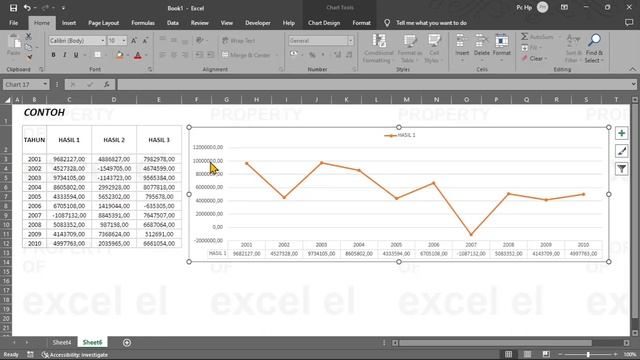
Task: Click the Save icon in title bar
Action: pyautogui.click(x=13, y=8)
